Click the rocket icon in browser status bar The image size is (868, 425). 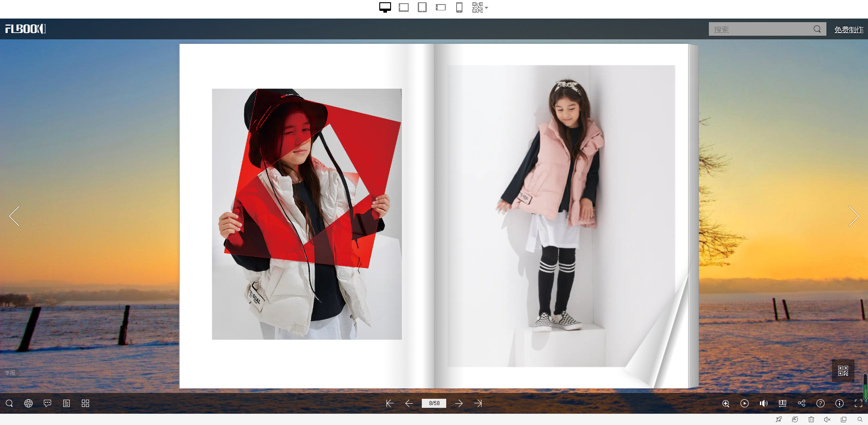click(779, 420)
